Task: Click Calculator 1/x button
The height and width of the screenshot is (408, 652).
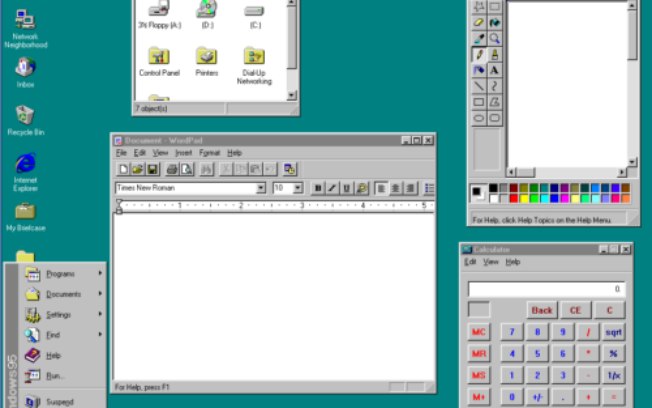Action: pyautogui.click(x=613, y=375)
